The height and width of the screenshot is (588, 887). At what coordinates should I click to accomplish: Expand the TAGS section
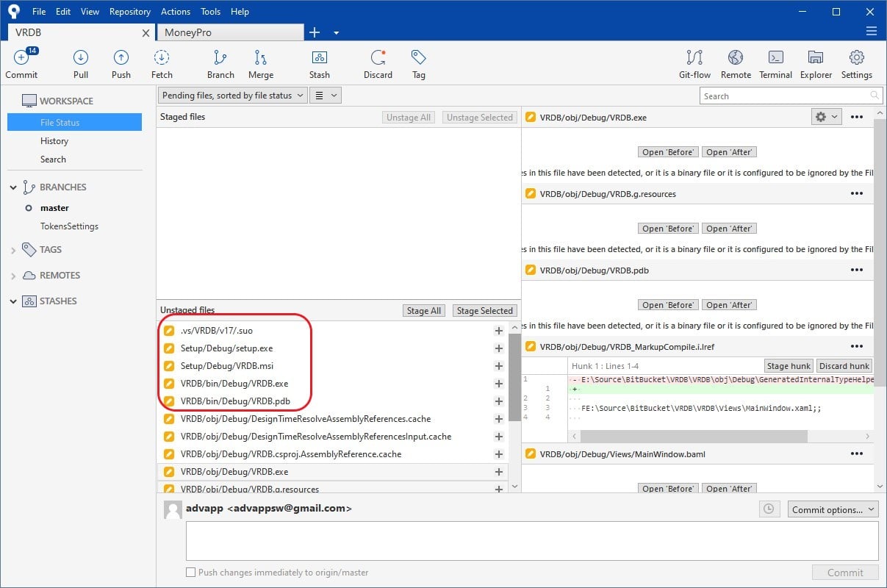pyautogui.click(x=12, y=250)
